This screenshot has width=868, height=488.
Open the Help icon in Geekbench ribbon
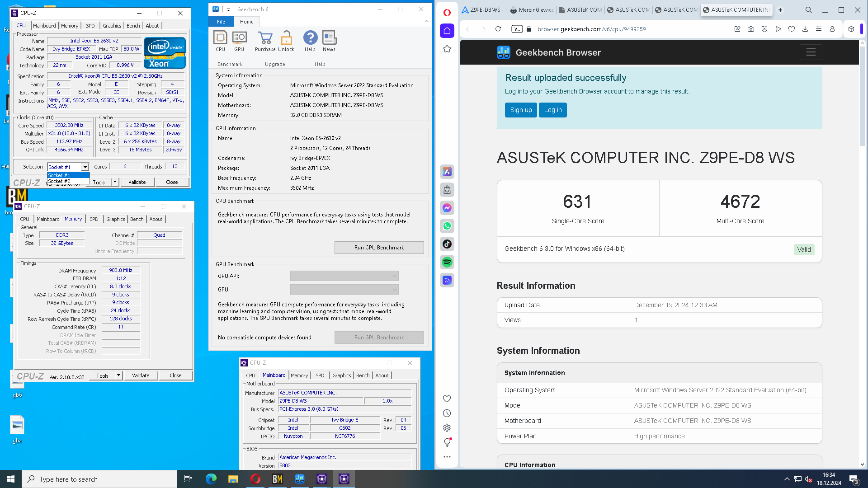point(310,41)
